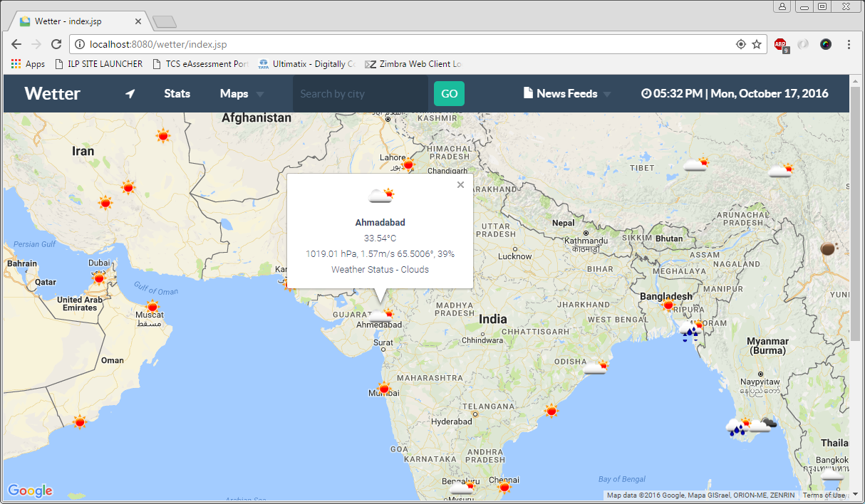Click the location arrow icon in navbar
The image size is (865, 504).
coord(130,94)
